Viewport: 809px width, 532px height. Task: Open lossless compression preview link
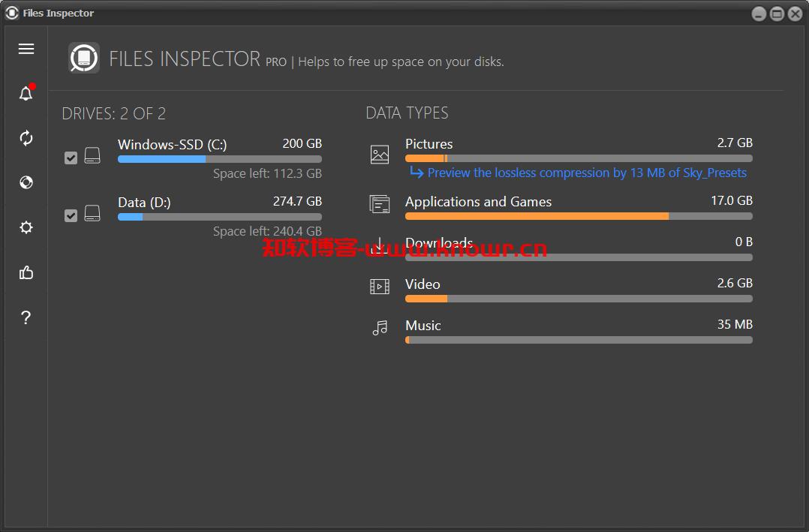[587, 173]
